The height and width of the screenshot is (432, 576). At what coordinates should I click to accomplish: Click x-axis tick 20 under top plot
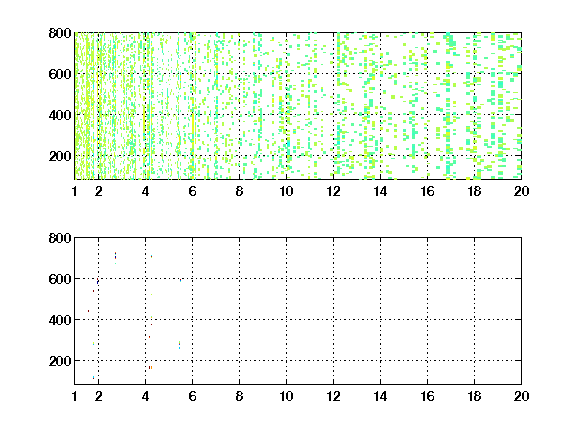[x=521, y=191]
